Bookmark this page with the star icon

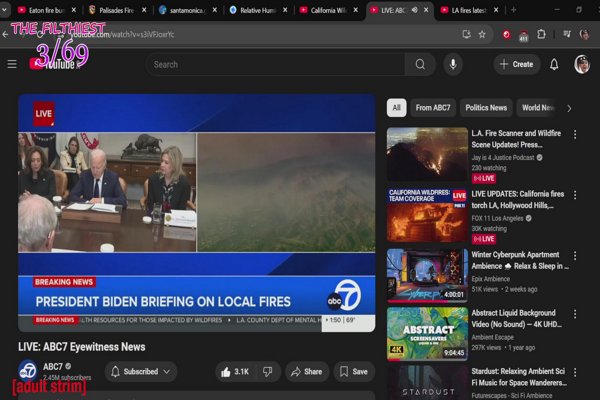click(x=482, y=34)
